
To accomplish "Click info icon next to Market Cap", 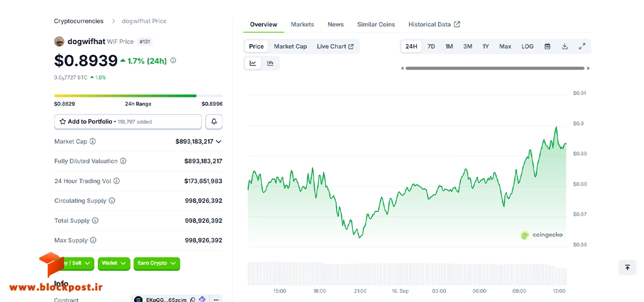I will [93, 141].
